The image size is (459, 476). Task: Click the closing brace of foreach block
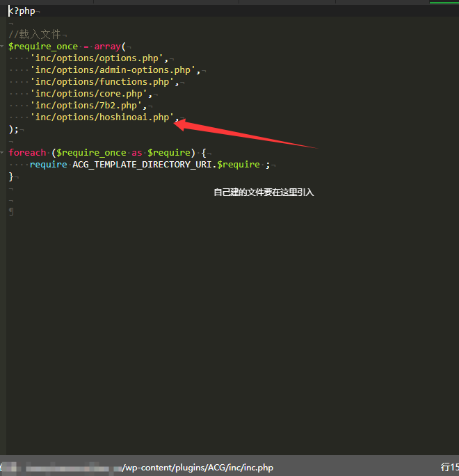pos(11,177)
